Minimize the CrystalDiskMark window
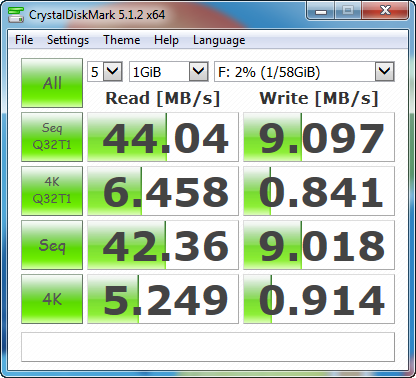 (321, 11)
